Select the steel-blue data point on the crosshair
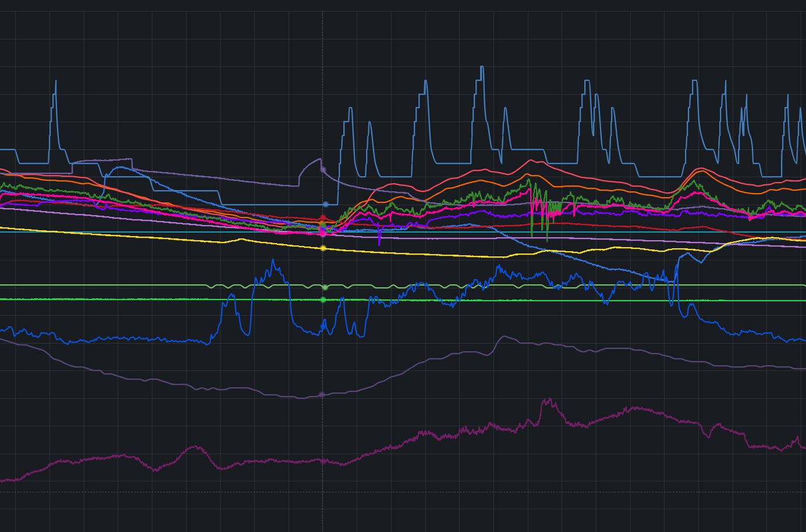This screenshot has width=806, height=532. click(325, 205)
